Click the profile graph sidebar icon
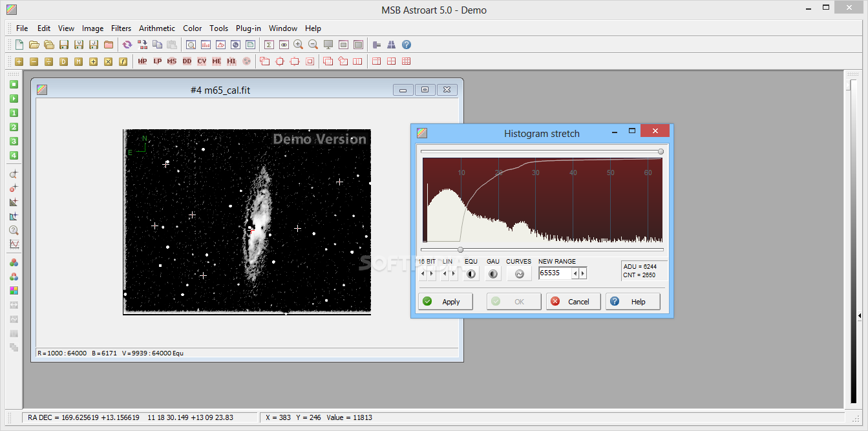Screen dimensions: 868x431 point(14,244)
